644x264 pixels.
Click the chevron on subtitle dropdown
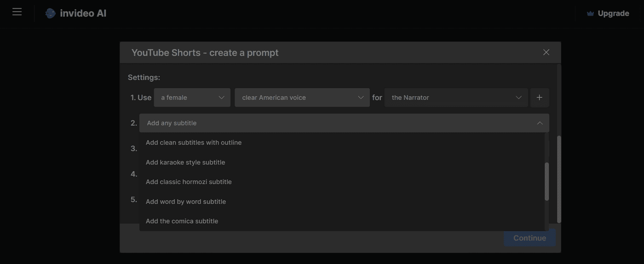click(540, 123)
